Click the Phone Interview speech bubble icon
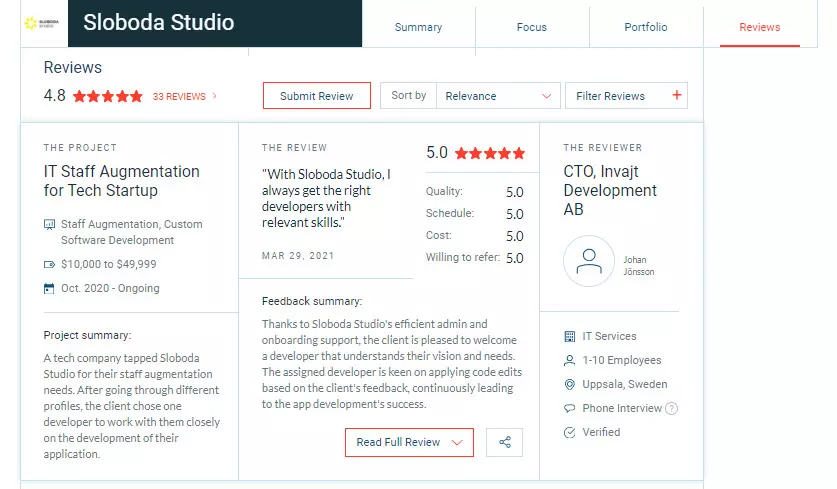 [x=570, y=408]
